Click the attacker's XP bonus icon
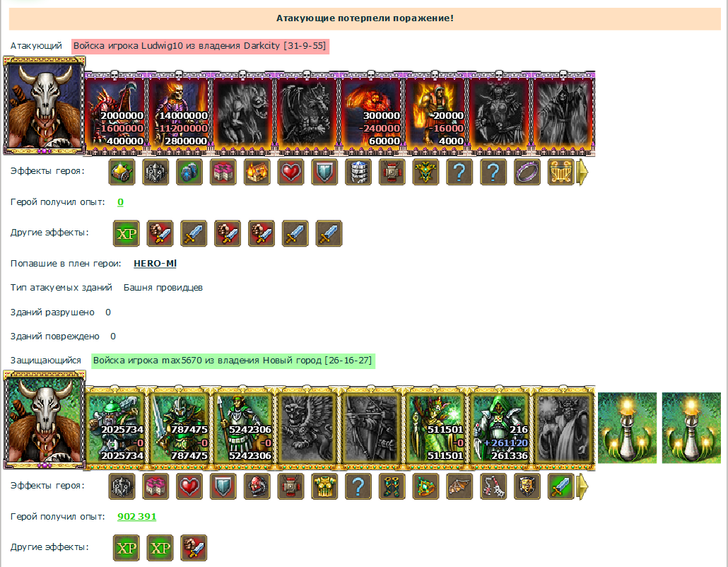The height and width of the screenshot is (567, 728). pyautogui.click(x=127, y=233)
